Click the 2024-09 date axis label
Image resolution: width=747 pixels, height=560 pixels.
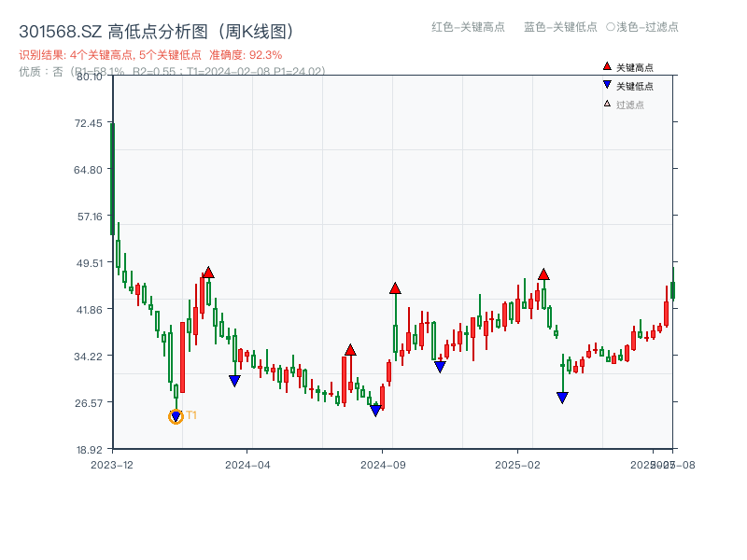coord(383,462)
